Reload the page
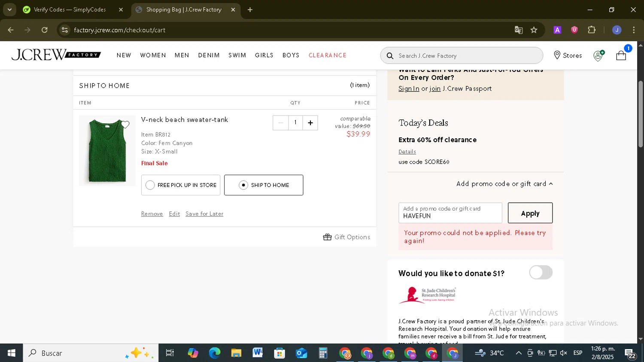644x362 pixels. [45, 30]
